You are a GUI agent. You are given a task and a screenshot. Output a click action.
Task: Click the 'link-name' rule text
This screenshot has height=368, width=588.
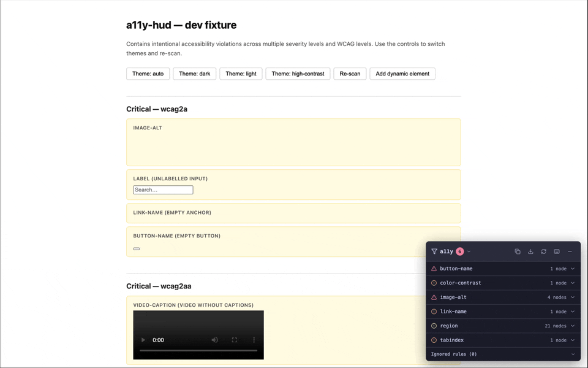(x=453, y=312)
